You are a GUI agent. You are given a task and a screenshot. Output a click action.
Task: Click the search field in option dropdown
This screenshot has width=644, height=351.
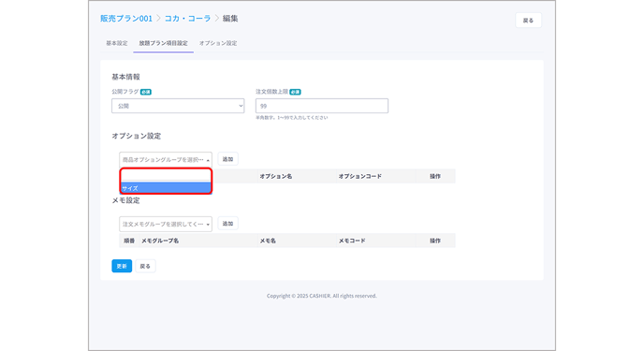pos(166,176)
